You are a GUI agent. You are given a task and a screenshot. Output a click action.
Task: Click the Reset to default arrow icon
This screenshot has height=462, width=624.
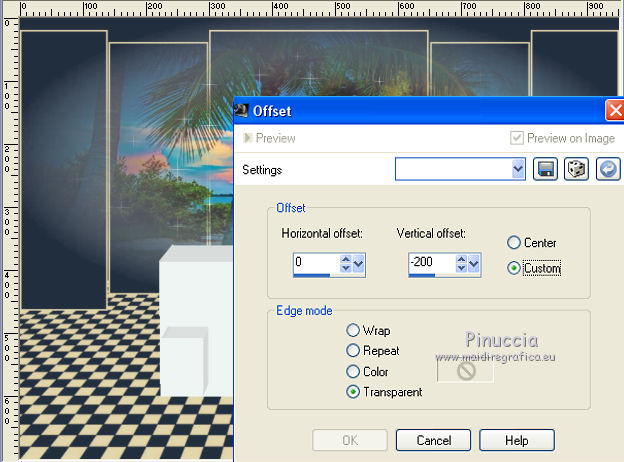click(x=608, y=169)
